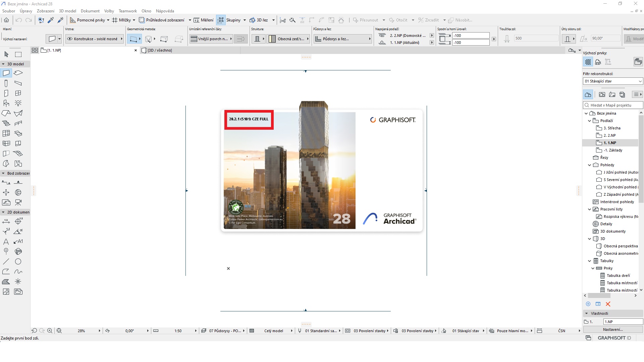Toggle Průhledové zobrazení trace view

[x=162, y=20]
